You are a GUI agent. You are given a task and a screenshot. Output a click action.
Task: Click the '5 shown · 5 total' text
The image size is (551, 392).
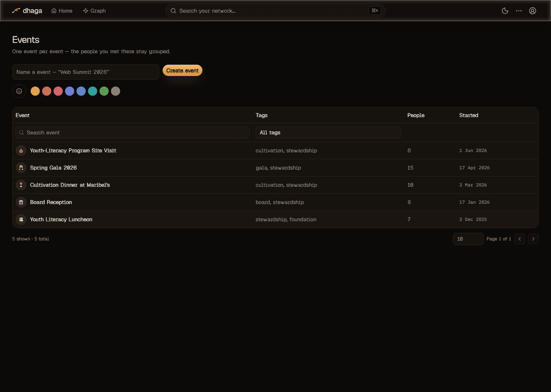pos(31,239)
